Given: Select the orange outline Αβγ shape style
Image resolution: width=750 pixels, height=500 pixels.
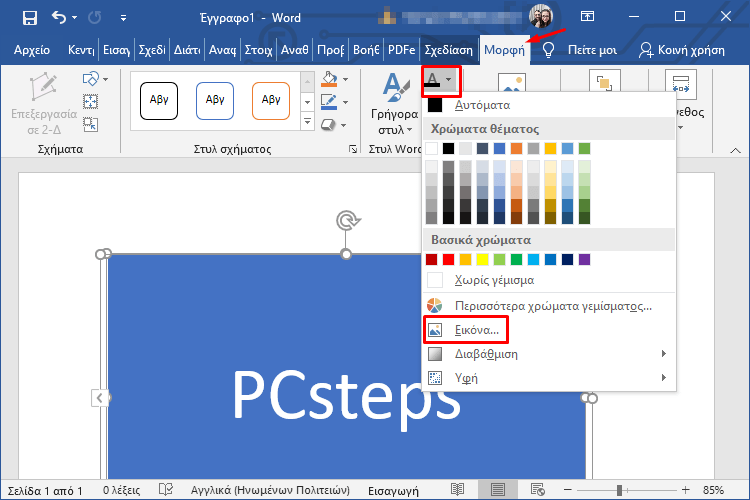Looking at the screenshot, I should coord(271,100).
